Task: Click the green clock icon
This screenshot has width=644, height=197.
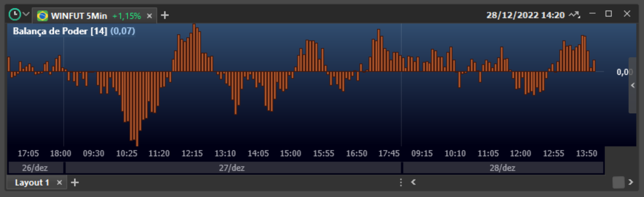Action: (15, 14)
